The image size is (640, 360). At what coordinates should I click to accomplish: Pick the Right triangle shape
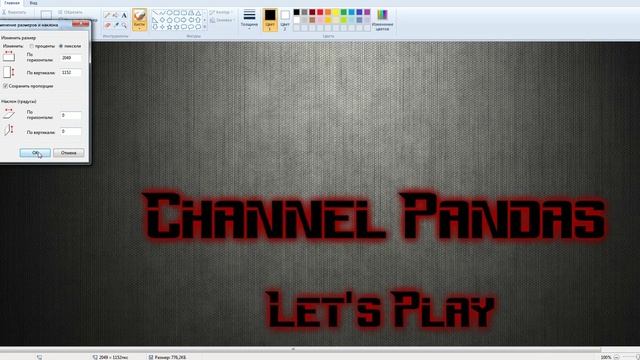[x=155, y=20]
